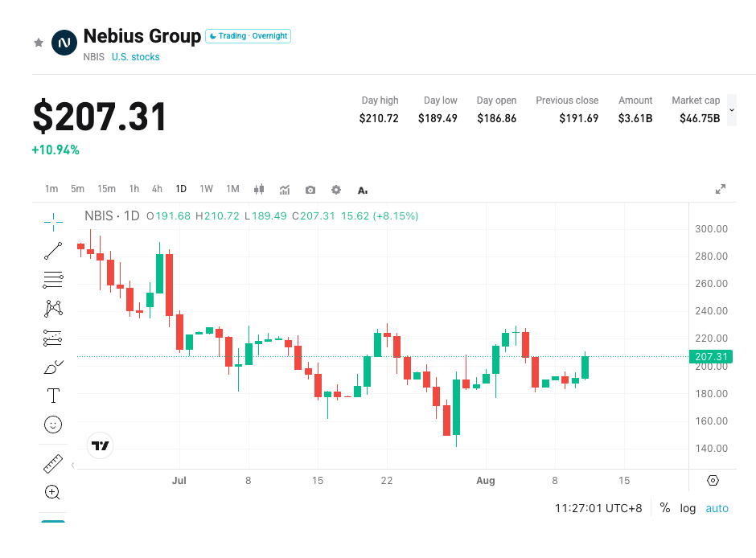The width and height of the screenshot is (756, 558).
Task: Expand the additional stock stats dropdown
Action: click(731, 110)
